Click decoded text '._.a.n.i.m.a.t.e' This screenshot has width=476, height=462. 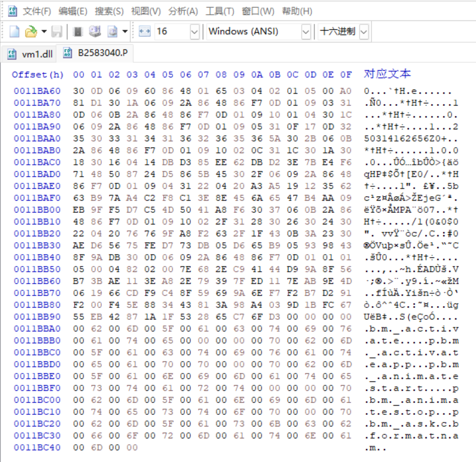(x=411, y=376)
